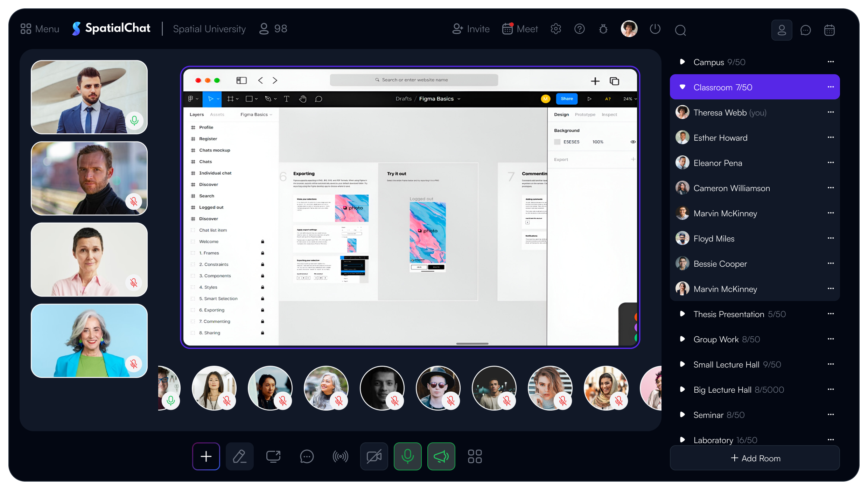This screenshot has width=868, height=490.
Task: Open more options for Esther Howard
Action: click(831, 137)
